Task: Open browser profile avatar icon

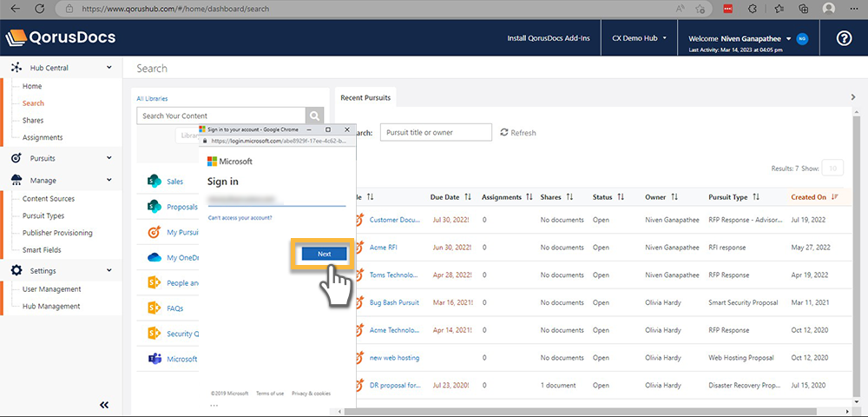Action: click(829, 9)
